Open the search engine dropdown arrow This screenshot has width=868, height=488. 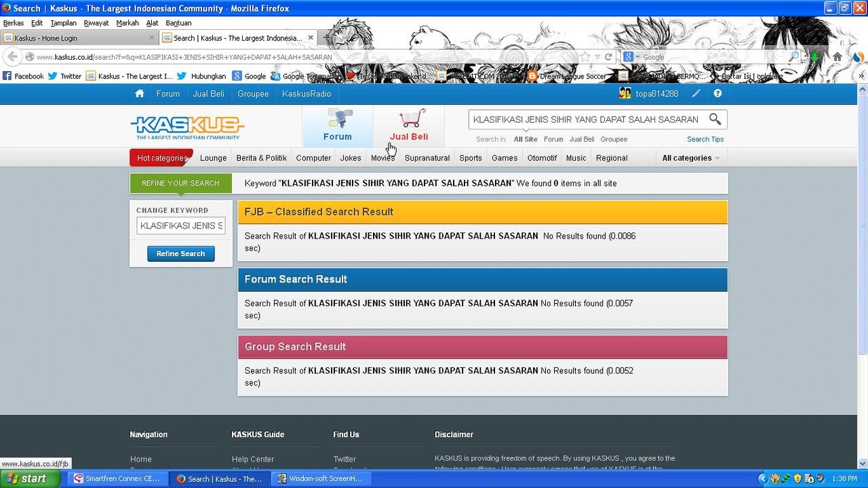(637, 57)
